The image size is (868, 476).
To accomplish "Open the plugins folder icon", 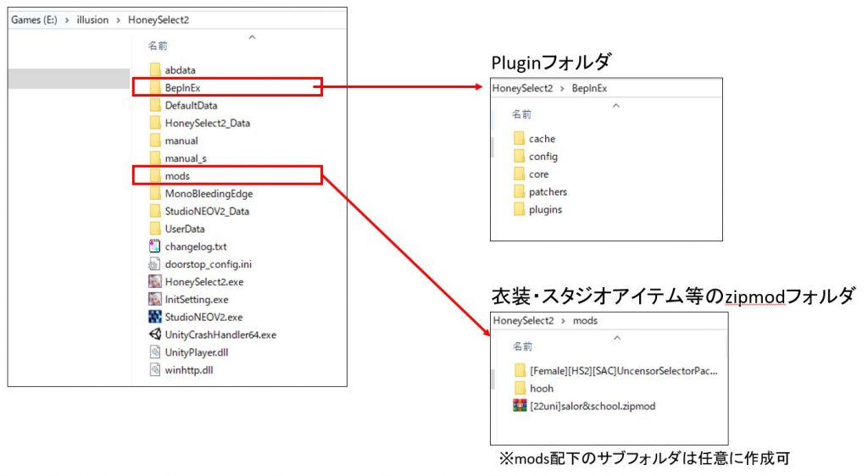I will 519,209.
